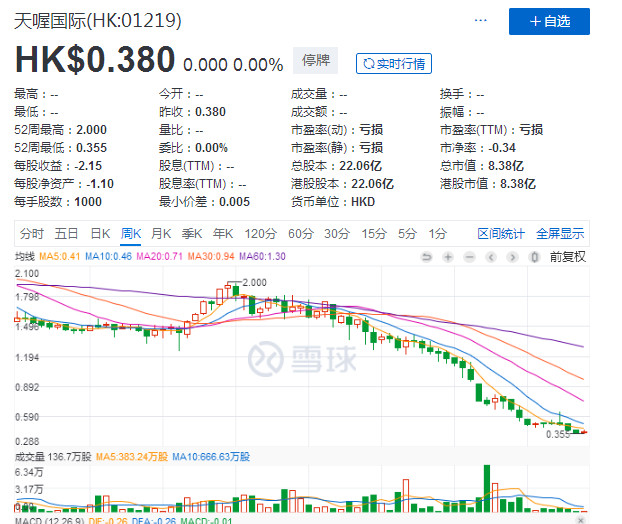Click volume MA5:383.24万股 label
Screen dimensions: 622x524
pyautogui.click(x=132, y=457)
